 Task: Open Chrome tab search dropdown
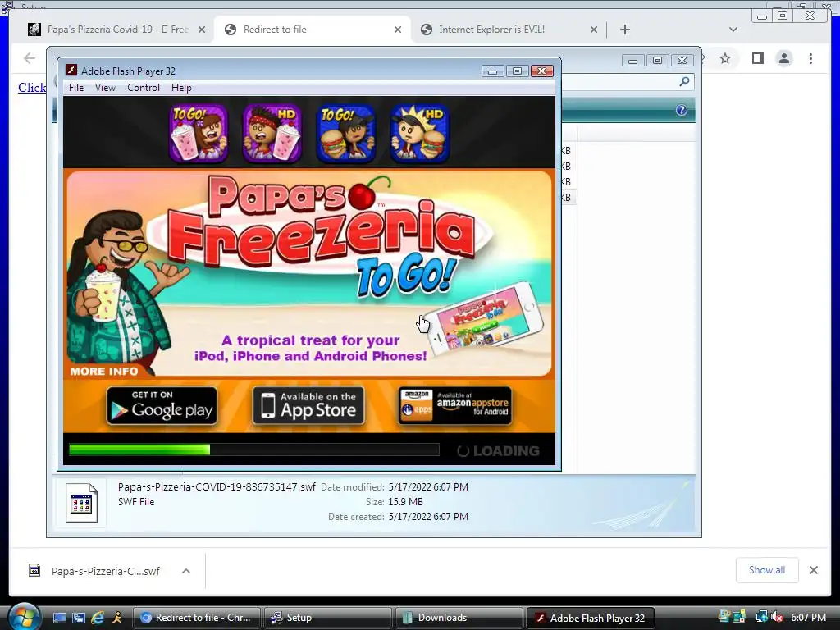[x=733, y=30]
